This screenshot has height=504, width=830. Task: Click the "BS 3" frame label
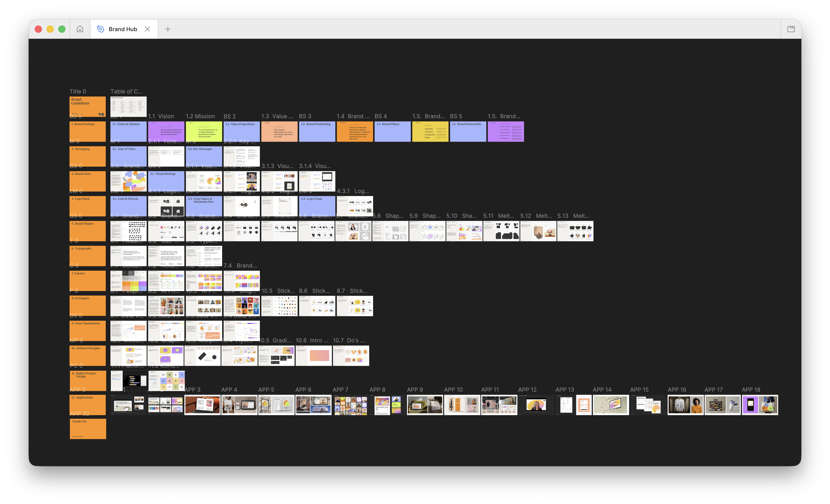pyautogui.click(x=305, y=116)
